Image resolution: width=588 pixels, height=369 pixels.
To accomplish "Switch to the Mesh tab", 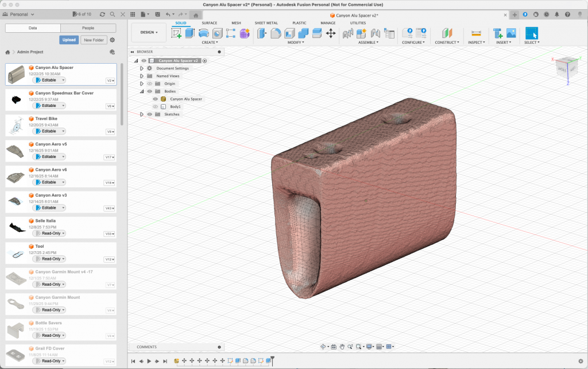I will (x=236, y=23).
